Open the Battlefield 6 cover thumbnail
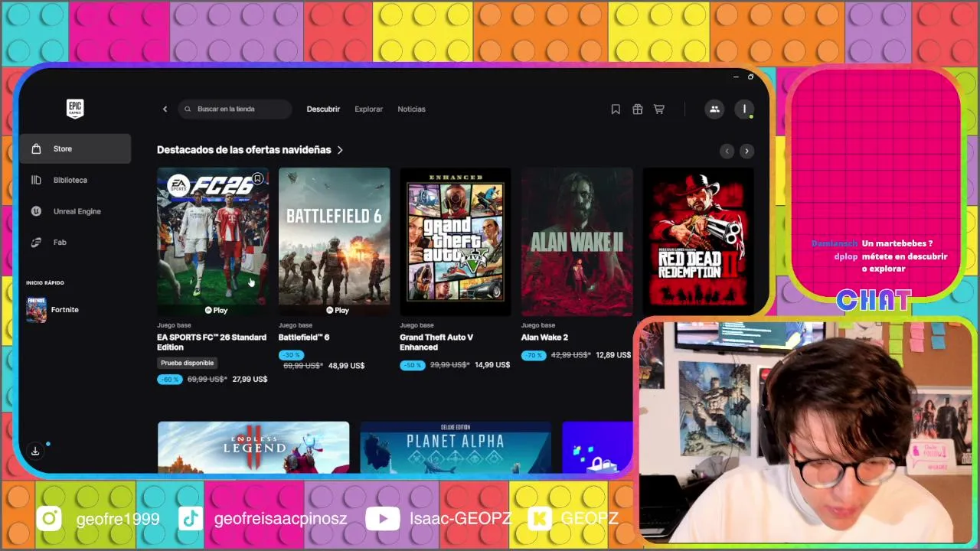980x551 pixels. point(335,242)
